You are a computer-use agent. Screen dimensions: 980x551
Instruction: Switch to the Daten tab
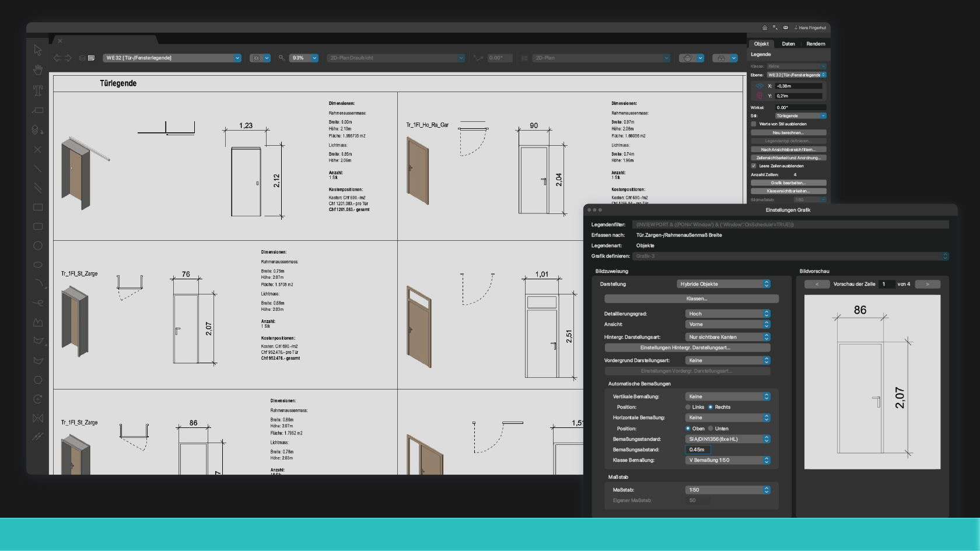coord(789,44)
